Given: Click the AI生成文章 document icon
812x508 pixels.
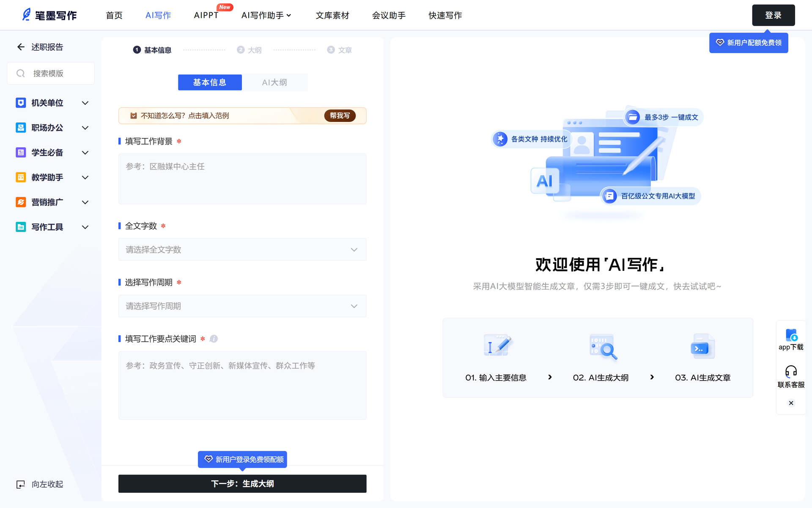Looking at the screenshot, I should pyautogui.click(x=702, y=346).
